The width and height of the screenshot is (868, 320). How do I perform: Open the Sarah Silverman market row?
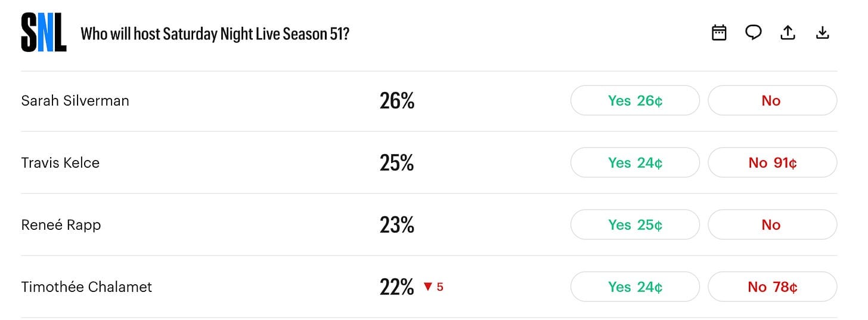(x=429, y=101)
